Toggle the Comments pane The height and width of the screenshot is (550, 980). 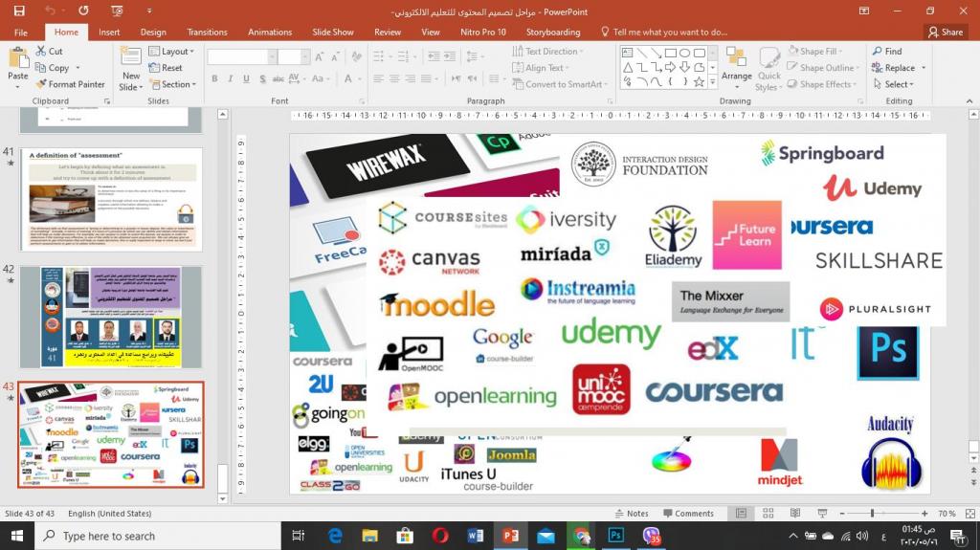tap(687, 514)
